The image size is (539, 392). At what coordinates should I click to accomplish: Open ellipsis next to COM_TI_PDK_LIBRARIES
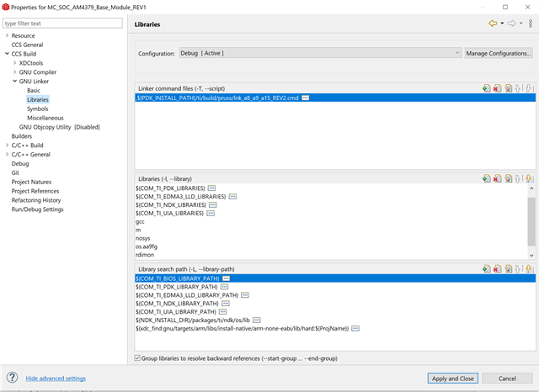211,188
